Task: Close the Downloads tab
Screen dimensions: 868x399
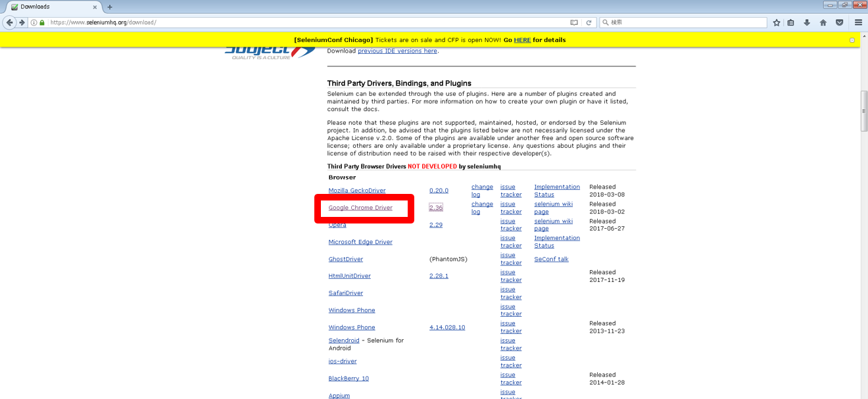Action: point(95,7)
